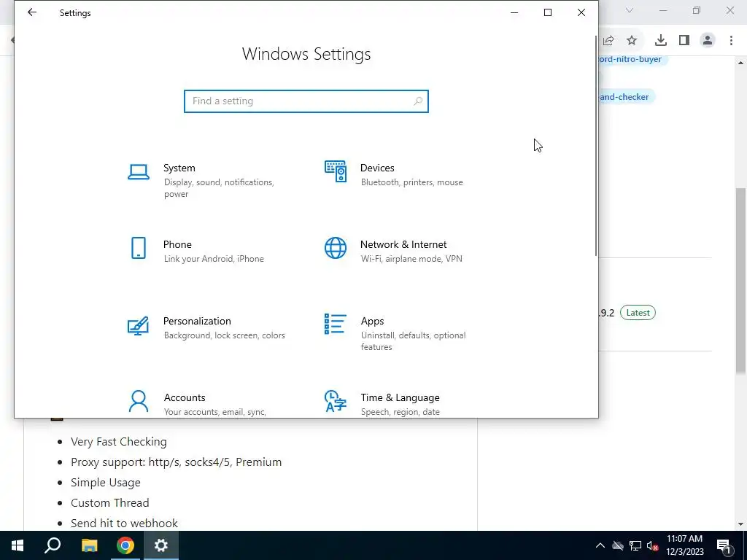This screenshot has width=747, height=560.
Task: Click 'Send hit to webhook' bullet
Action: pos(124,524)
